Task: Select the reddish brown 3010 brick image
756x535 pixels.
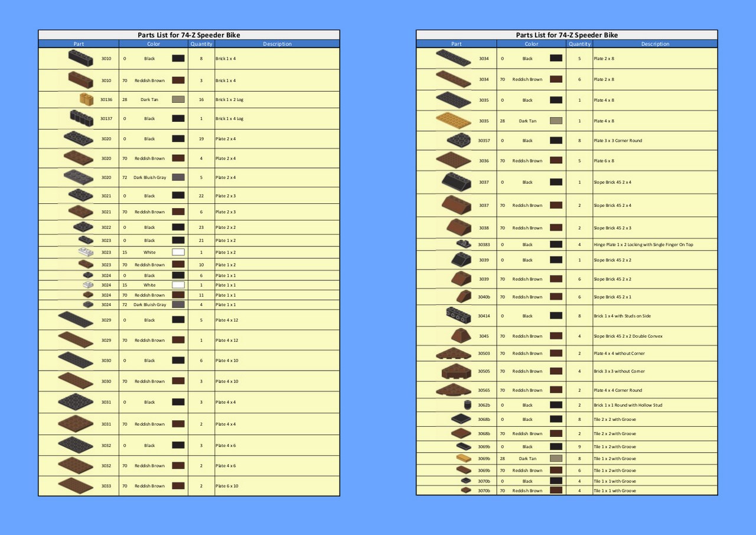Action: [81, 80]
